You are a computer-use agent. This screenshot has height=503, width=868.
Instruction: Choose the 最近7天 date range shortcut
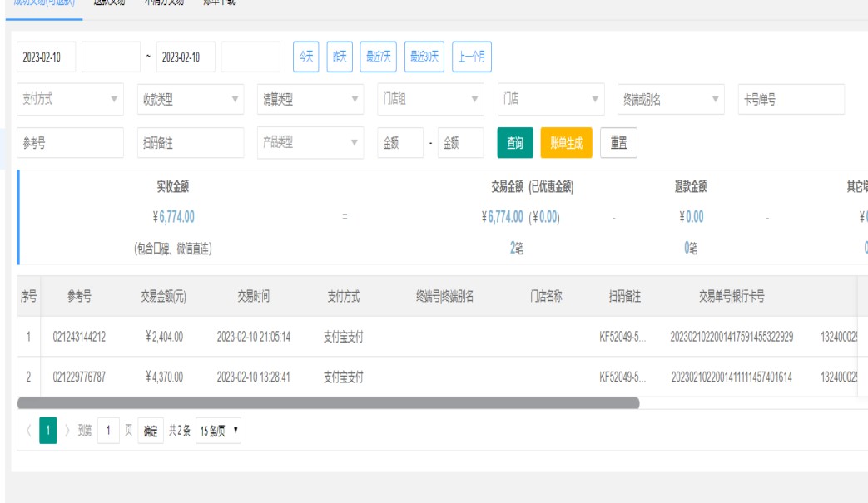(x=378, y=57)
